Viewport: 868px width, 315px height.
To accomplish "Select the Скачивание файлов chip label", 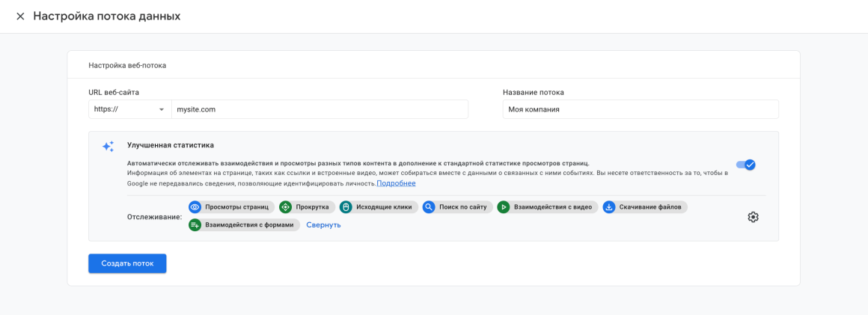I will click(x=650, y=207).
